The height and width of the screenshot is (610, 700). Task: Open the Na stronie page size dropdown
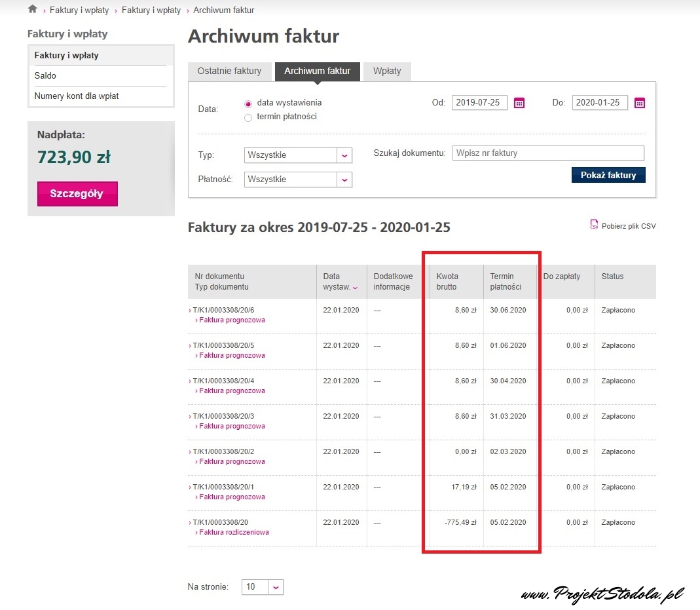click(276, 587)
